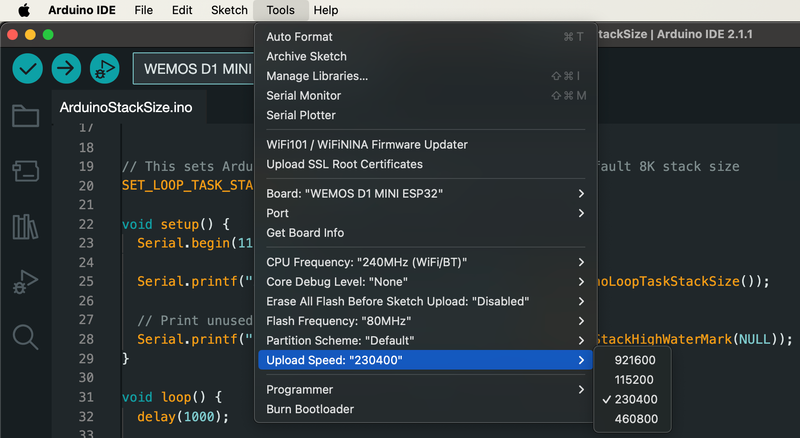Viewport: 800px width, 438px height.
Task: Expand the Port submenu
Action: (425, 213)
